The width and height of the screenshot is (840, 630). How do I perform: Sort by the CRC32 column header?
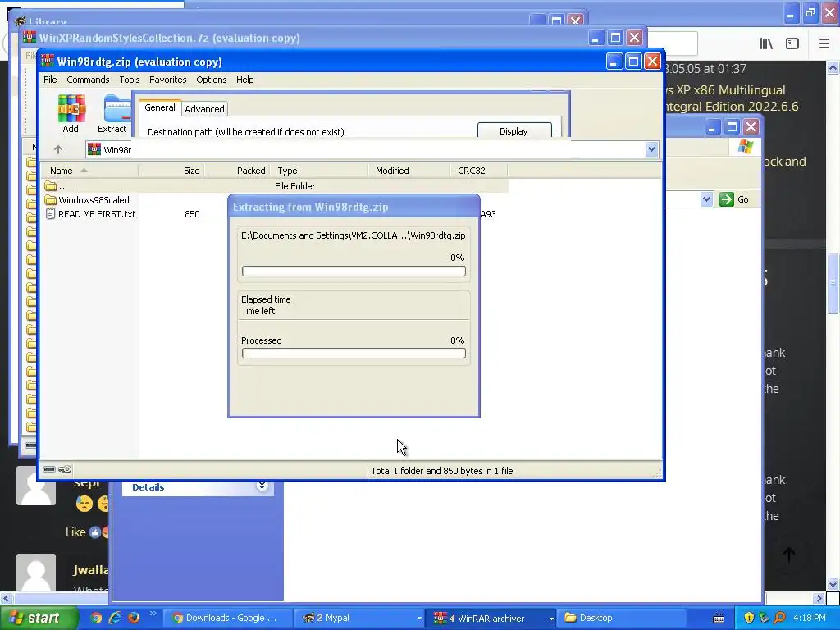(x=479, y=171)
